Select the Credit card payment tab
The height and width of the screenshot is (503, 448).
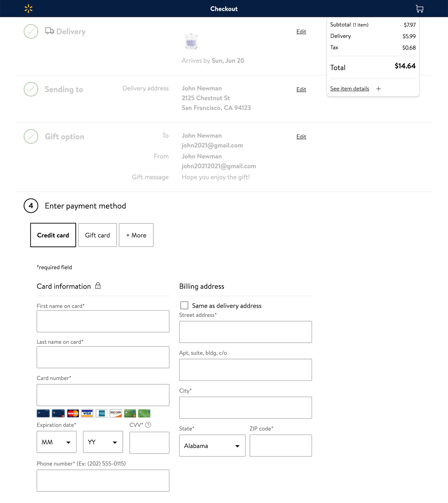[x=53, y=235]
